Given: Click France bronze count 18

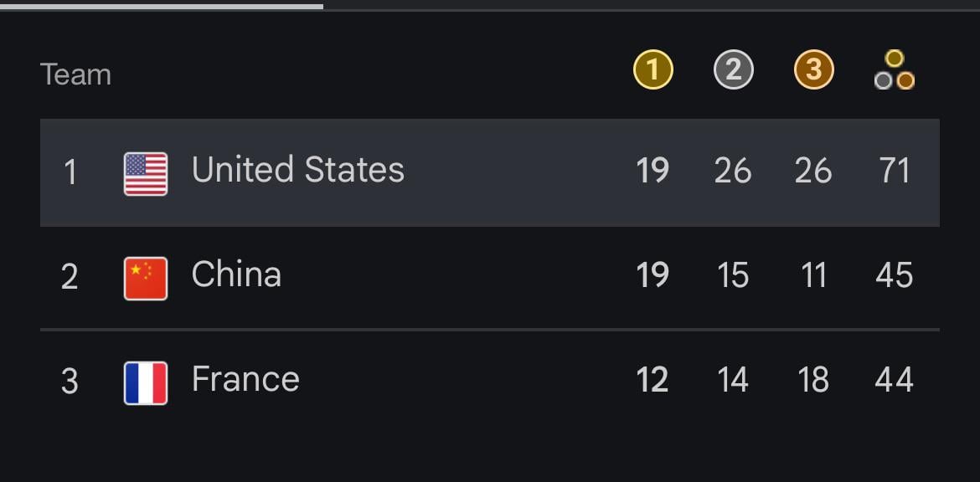Looking at the screenshot, I should point(813,380).
